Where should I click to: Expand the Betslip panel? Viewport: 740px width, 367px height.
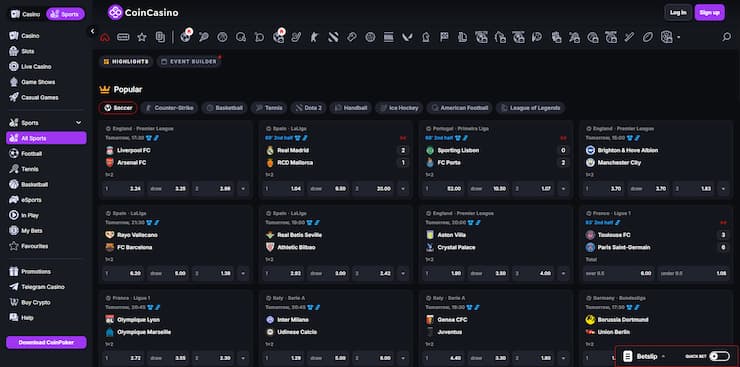point(645,356)
